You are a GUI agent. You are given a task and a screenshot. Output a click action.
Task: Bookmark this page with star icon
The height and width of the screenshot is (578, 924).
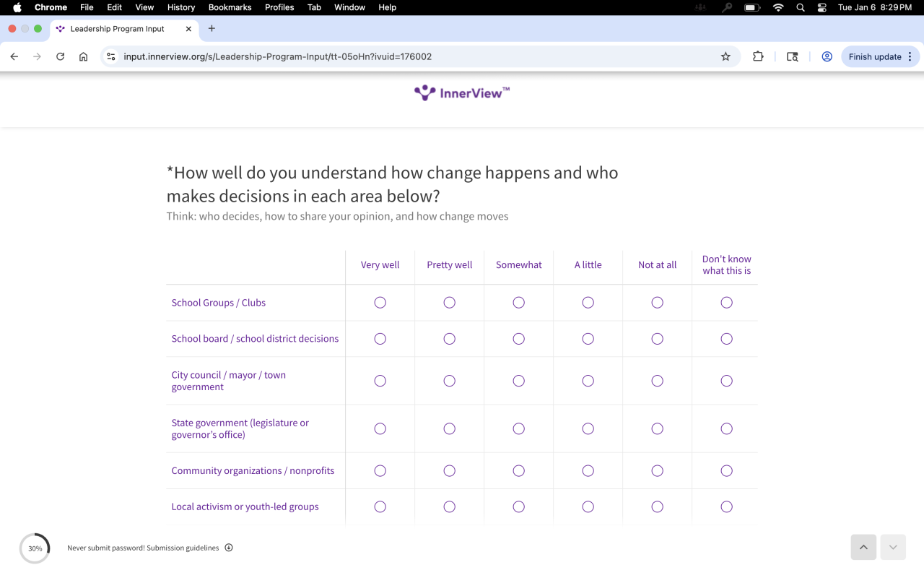point(725,56)
